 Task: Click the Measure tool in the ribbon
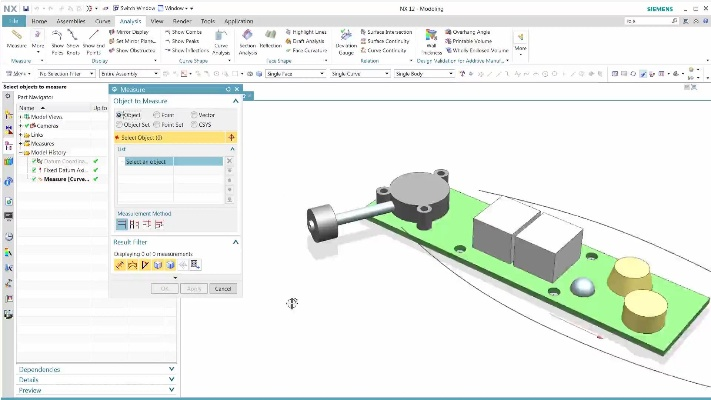[x=16, y=39]
